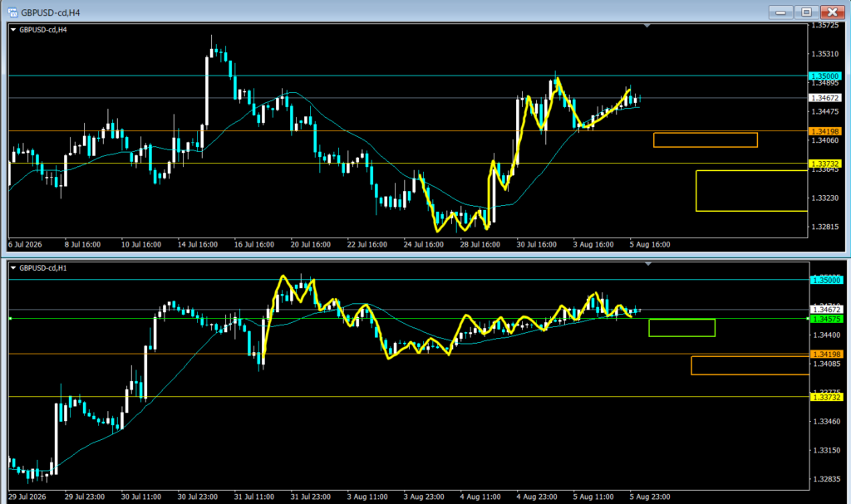Viewport: 851px width, 504px height.
Task: Maximize the GBPUSD-cd,H4 chart window
Action: [806, 12]
